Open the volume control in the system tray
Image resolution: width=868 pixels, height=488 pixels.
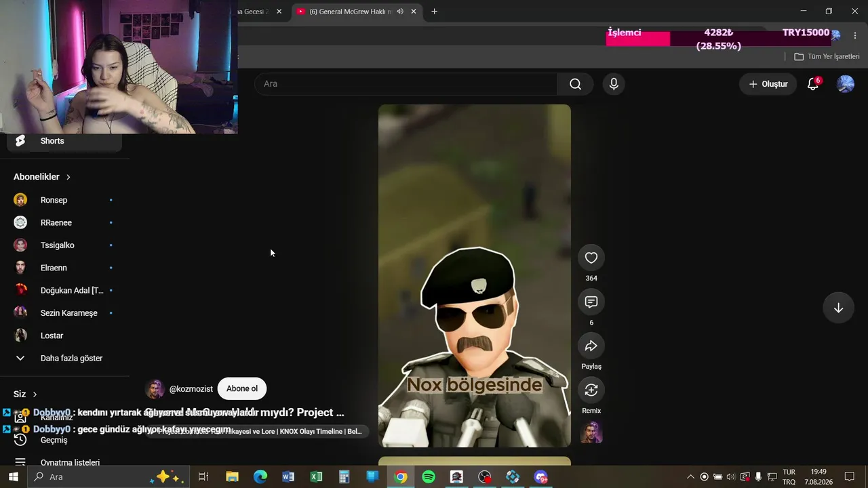731,477
